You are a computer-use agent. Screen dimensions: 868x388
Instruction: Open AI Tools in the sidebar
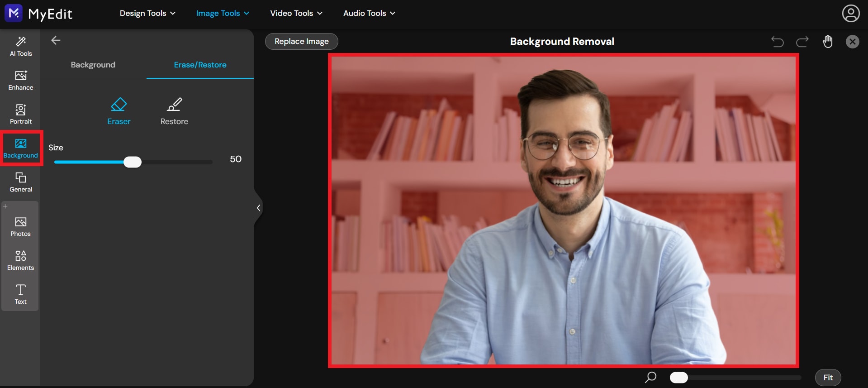[x=21, y=47]
